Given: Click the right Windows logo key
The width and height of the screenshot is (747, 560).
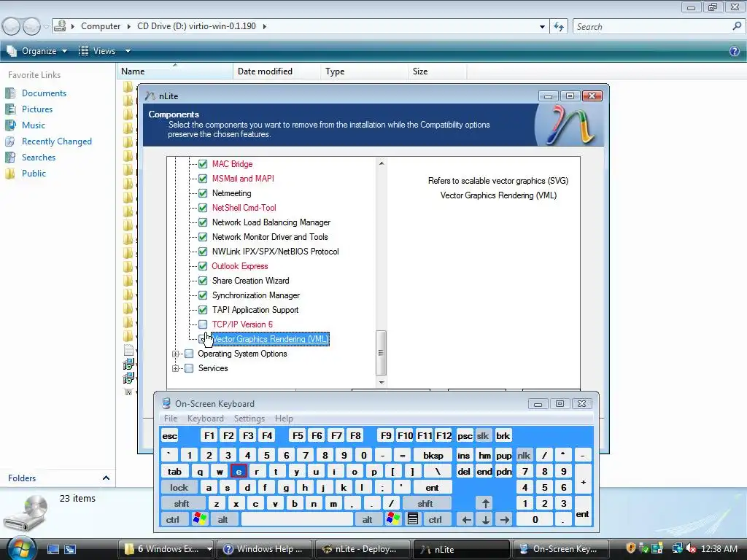Looking at the screenshot, I should click(x=393, y=519).
